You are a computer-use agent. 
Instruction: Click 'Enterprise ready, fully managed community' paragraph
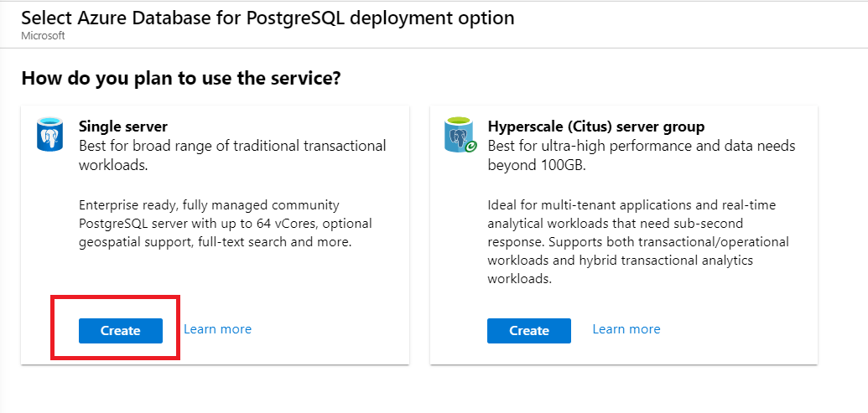(226, 224)
